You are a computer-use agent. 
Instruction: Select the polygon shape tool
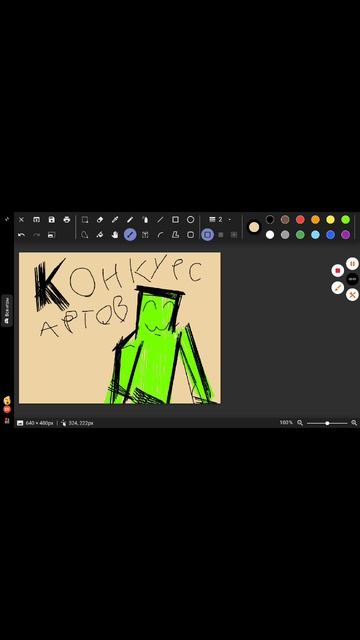pyautogui.click(x=175, y=235)
